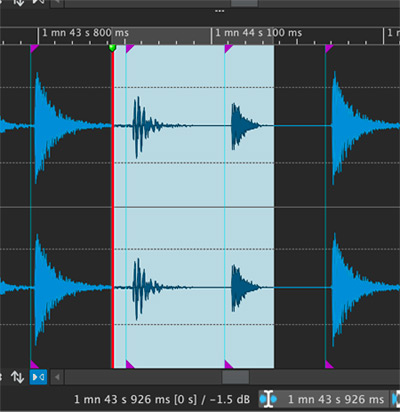Click the '1 mn 43 s 800 ms' time ruler label
This screenshot has height=412, width=400.
(85, 33)
